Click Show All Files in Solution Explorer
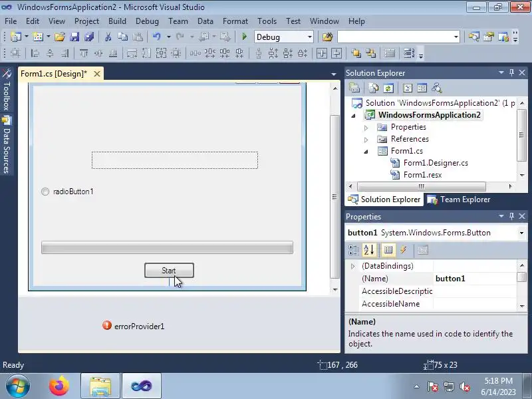Viewport: 532px width, 399px height. (373, 88)
